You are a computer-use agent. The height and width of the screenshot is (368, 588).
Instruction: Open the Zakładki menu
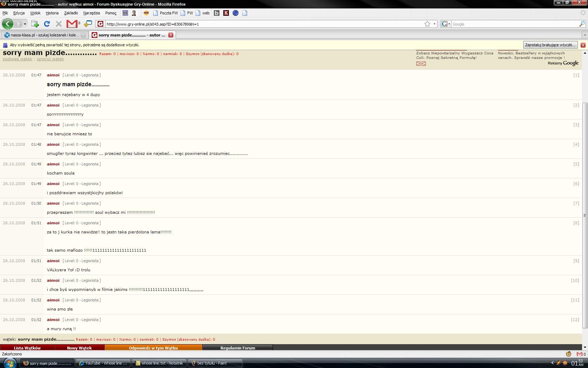(x=71, y=13)
